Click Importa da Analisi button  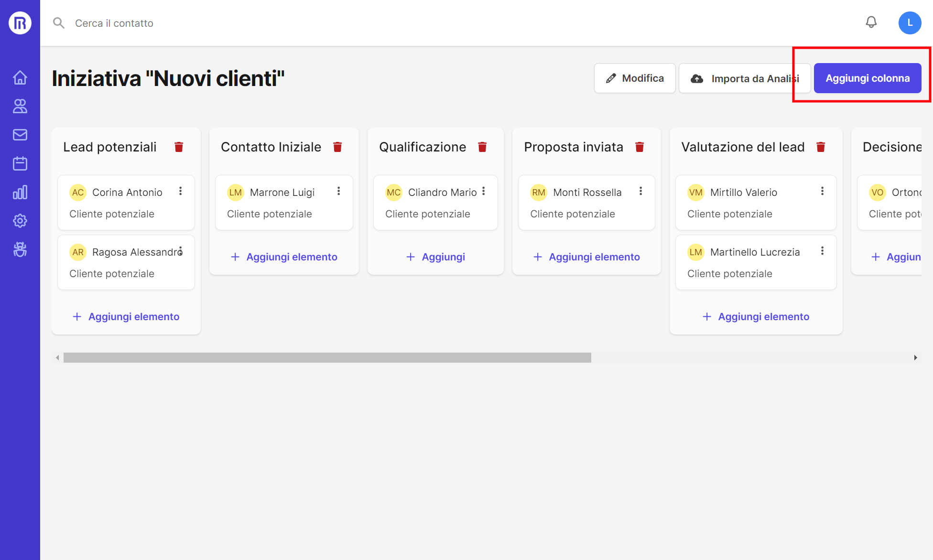point(744,78)
